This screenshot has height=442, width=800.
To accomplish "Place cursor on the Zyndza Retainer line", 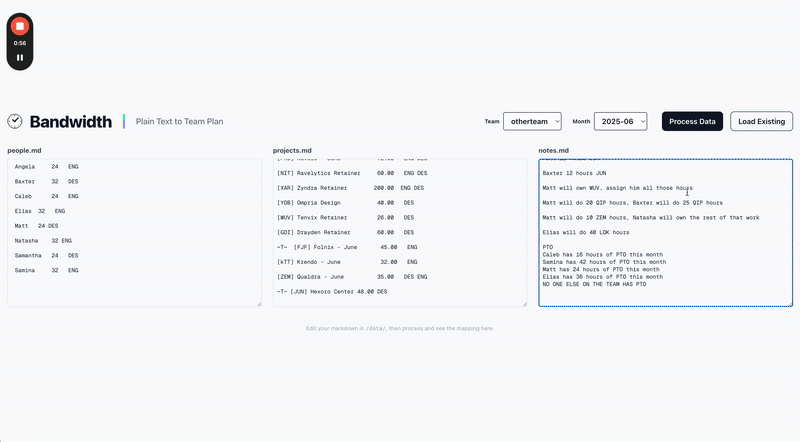I will tap(350, 187).
